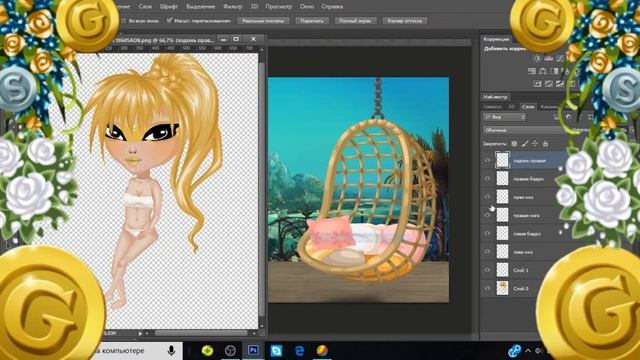Screen dimensions: 640x360
Task: Open the Фильтр menu
Action: click(x=233, y=7)
